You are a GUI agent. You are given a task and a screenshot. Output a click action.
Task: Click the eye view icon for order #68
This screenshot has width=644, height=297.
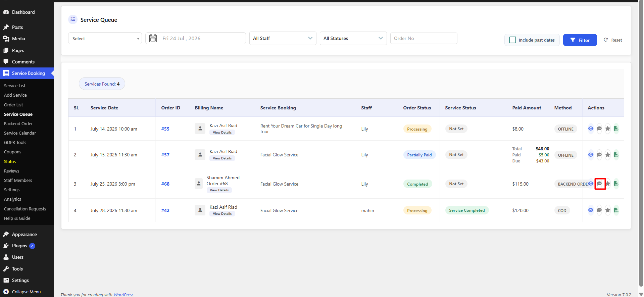click(591, 184)
